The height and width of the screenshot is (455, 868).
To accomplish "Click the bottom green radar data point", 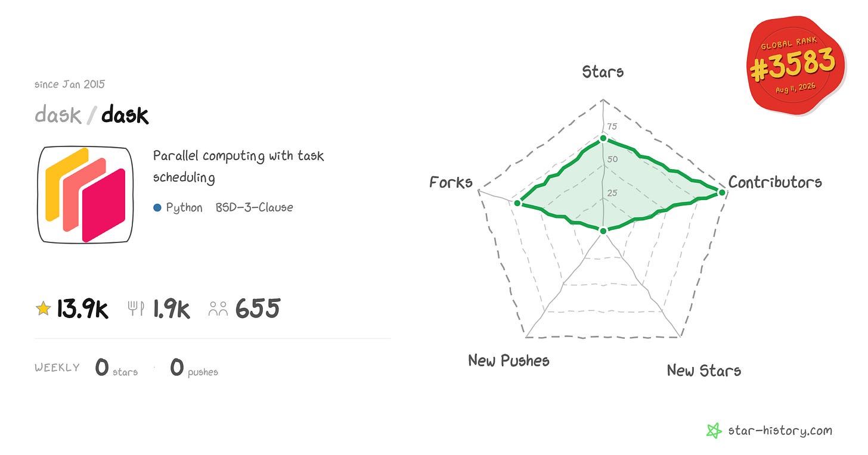I will (603, 230).
